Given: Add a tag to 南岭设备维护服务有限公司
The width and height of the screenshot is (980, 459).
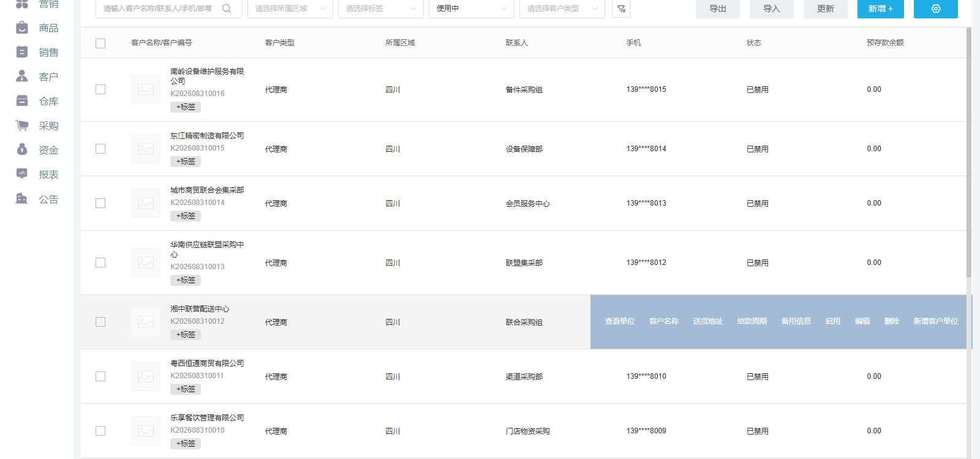Looking at the screenshot, I should click(186, 107).
